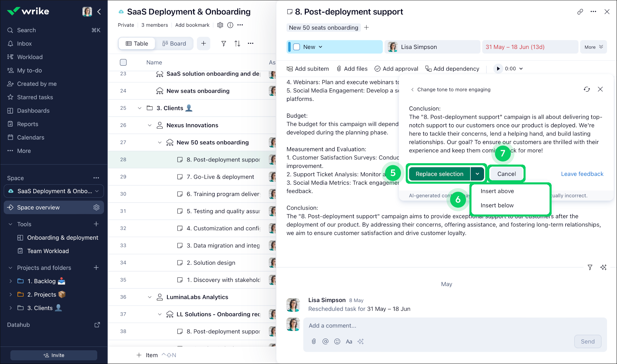Click the sort arrows icon in toolbar

click(x=237, y=43)
